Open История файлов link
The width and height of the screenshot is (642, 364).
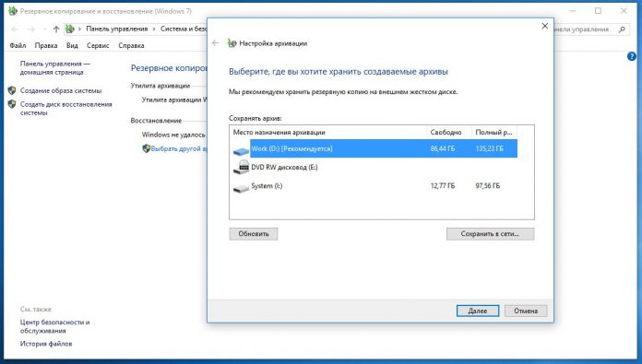coord(46,344)
